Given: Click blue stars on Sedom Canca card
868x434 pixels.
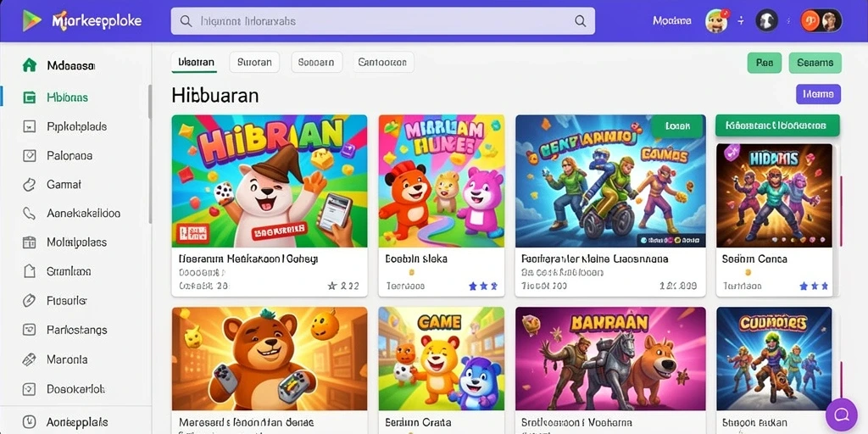Looking at the screenshot, I should point(814,287).
